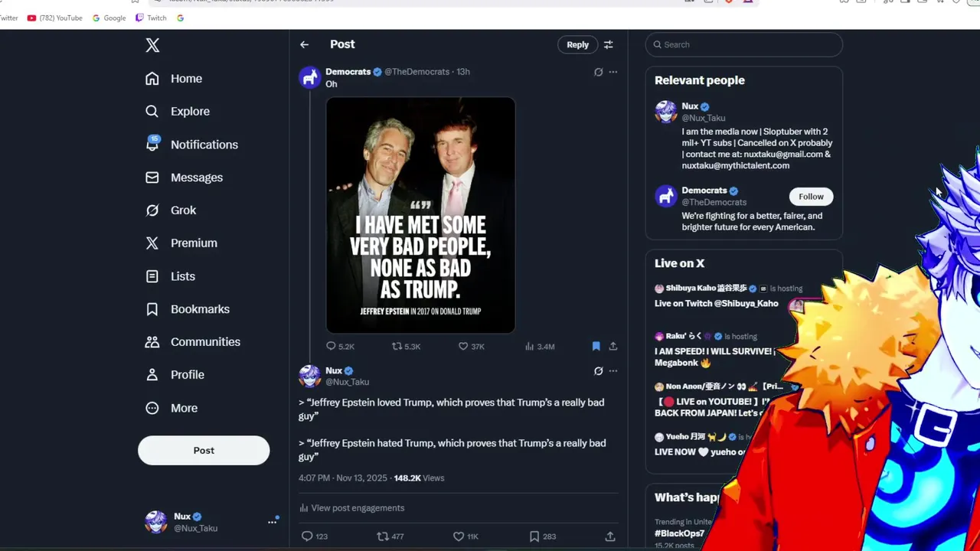
Task: Open account switcher dots next to Nux
Action: point(272,522)
